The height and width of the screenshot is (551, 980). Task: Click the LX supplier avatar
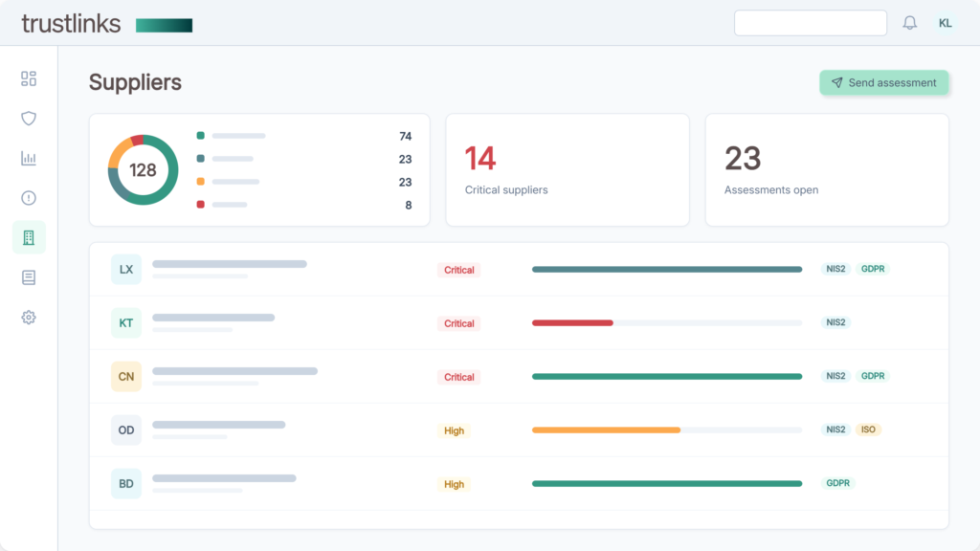[x=126, y=269]
